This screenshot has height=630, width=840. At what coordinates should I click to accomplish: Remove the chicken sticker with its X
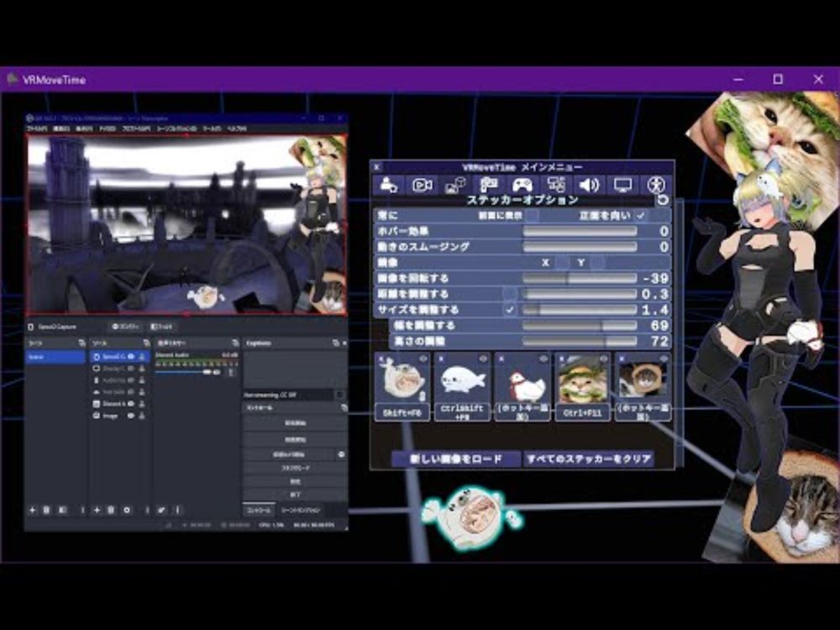click(x=501, y=359)
